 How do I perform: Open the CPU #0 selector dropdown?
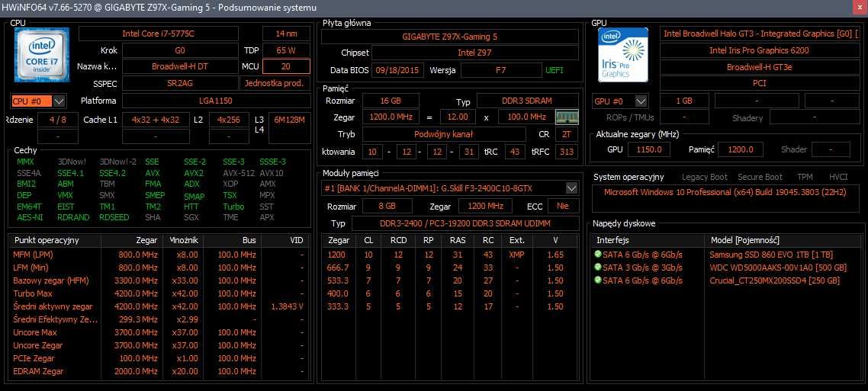pyautogui.click(x=59, y=101)
